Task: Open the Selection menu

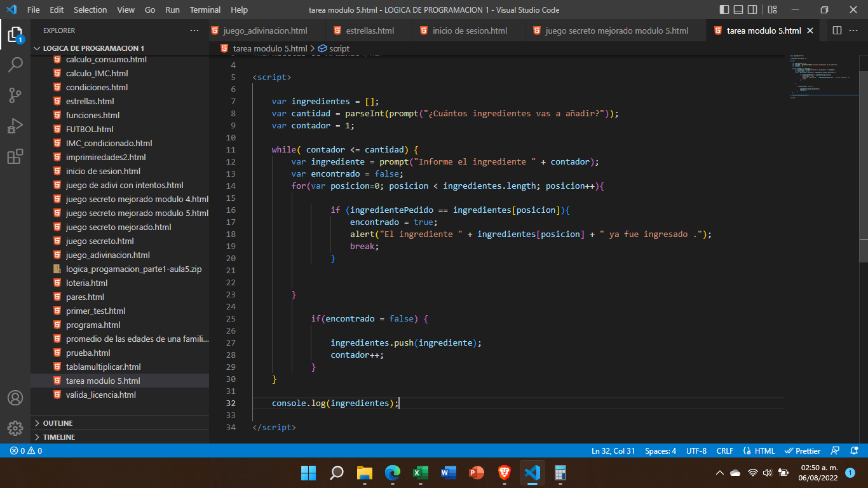Action: coord(90,10)
